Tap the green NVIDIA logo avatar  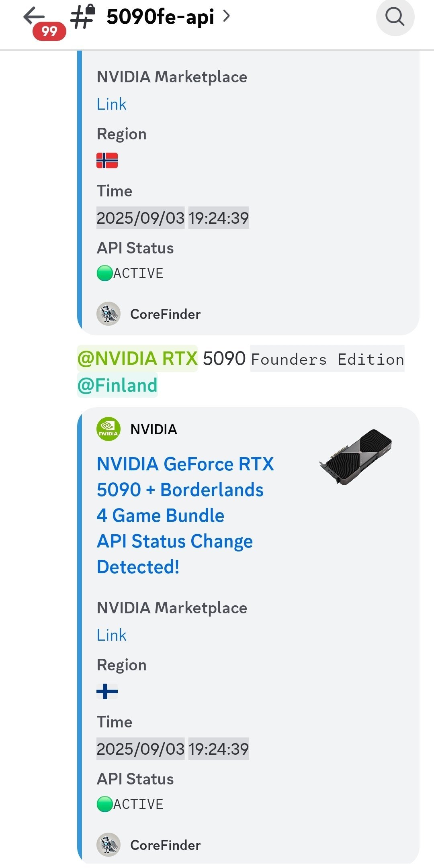[x=108, y=429]
